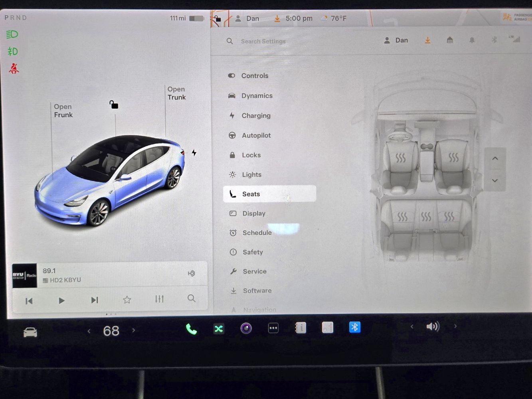Open Dan profile in settings header
The width and height of the screenshot is (532, 399).
click(x=396, y=40)
